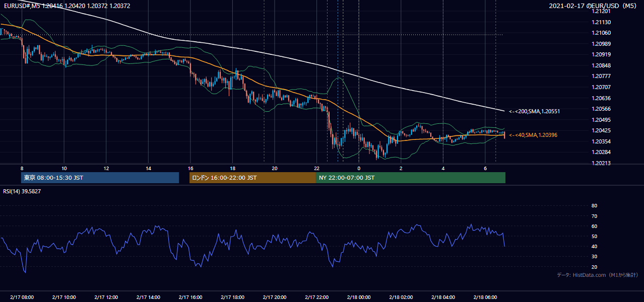Select the ロンドン 16:00-22:00 JST session bar
644x302 pixels.
(252, 178)
